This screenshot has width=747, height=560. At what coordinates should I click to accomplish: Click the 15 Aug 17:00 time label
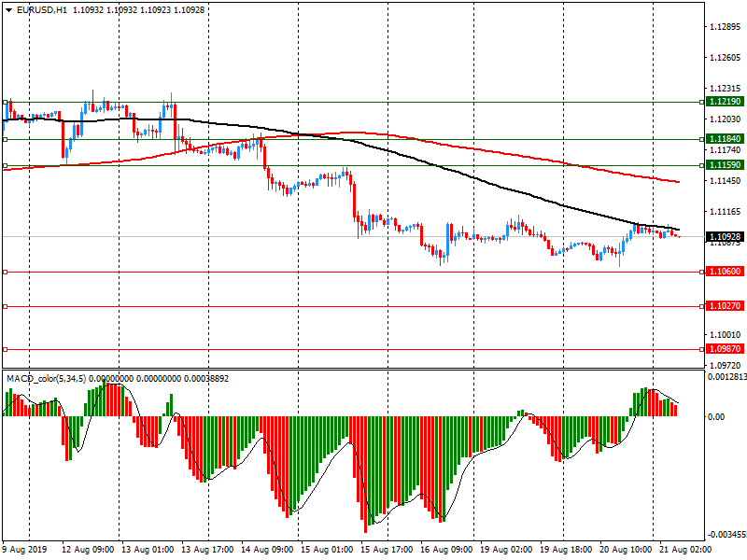[387, 550]
